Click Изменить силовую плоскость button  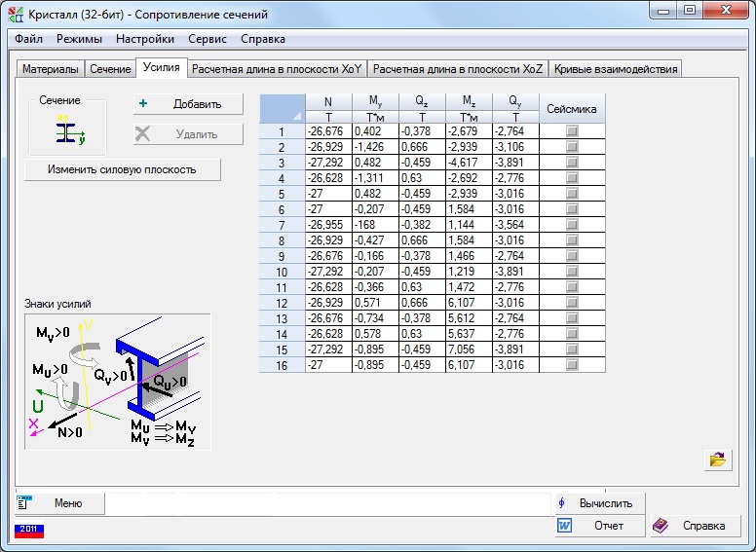pos(123,169)
